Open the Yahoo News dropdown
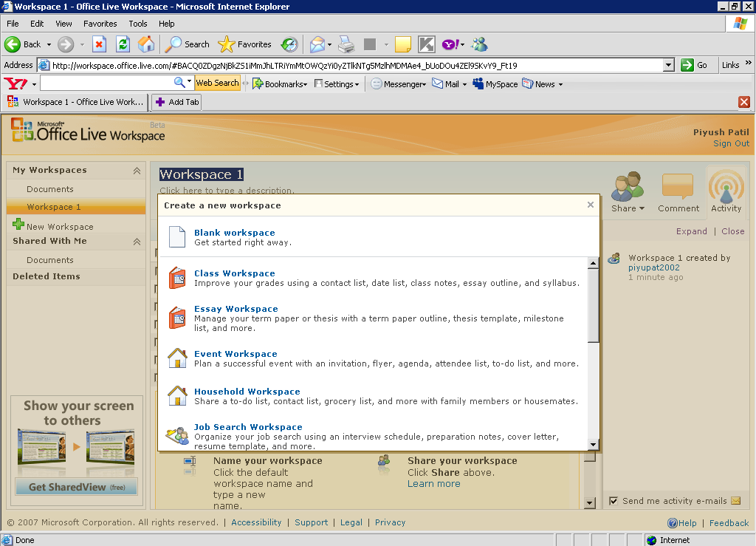This screenshot has height=546, width=756. pyautogui.click(x=561, y=84)
